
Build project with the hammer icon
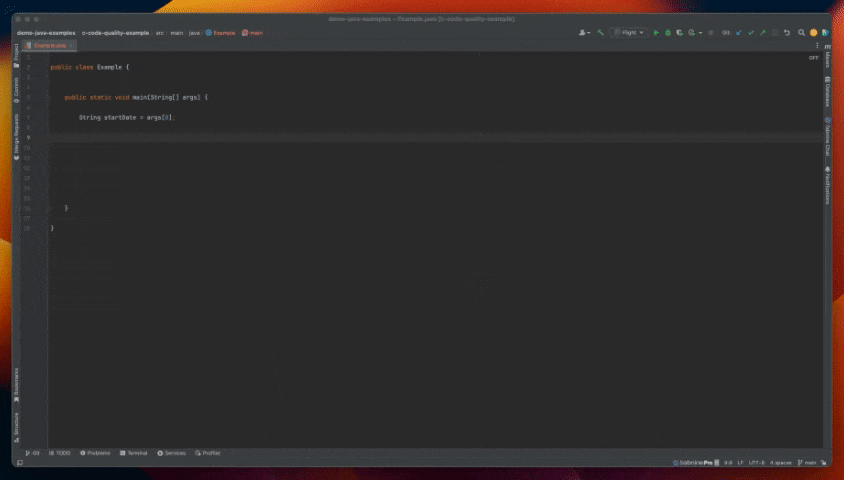601,33
